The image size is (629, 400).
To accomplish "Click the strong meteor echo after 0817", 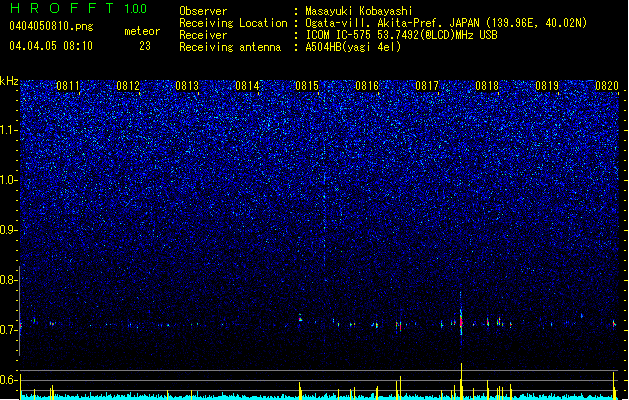I will point(461,321).
